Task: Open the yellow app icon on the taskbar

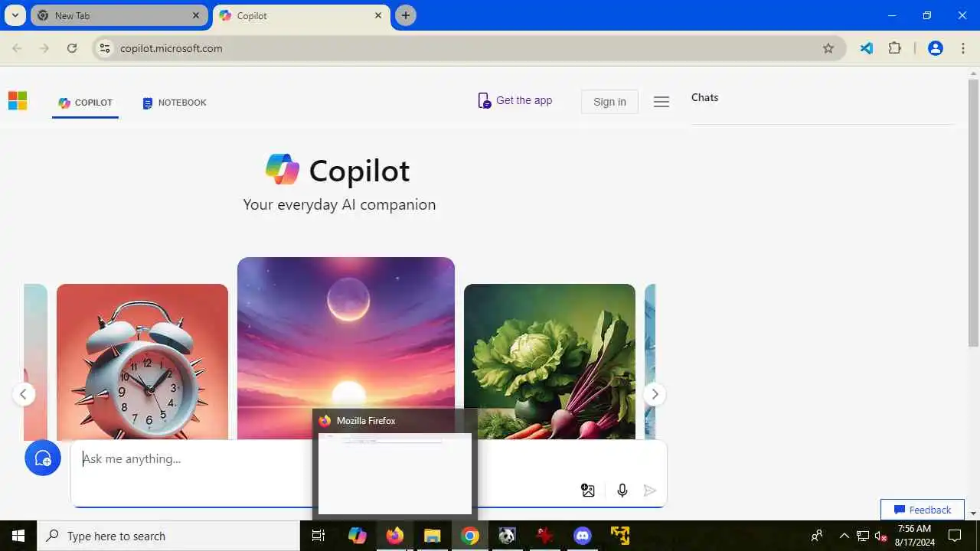Action: point(620,536)
